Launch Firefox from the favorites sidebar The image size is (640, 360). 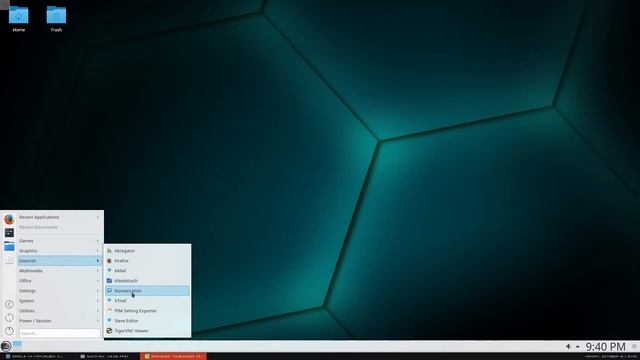[9, 219]
